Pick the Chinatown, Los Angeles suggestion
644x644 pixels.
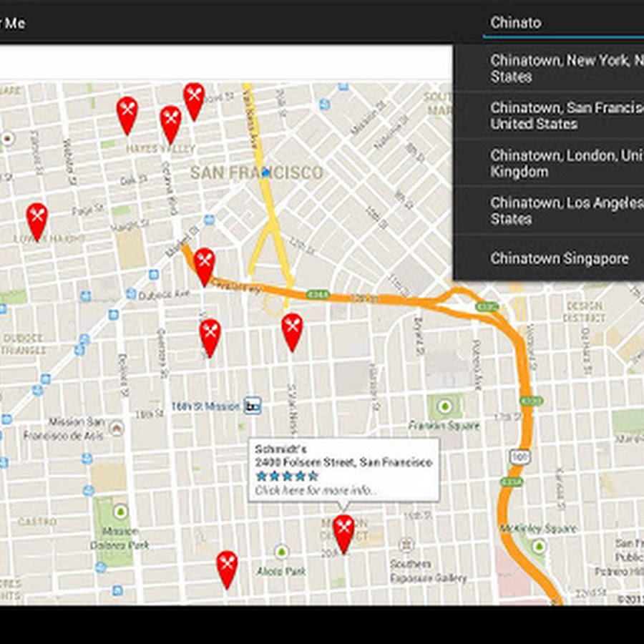pyautogui.click(x=549, y=210)
